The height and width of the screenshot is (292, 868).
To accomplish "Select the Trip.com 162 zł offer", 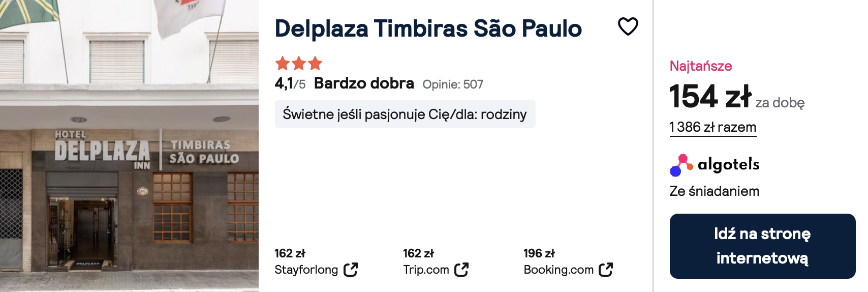I will click(436, 262).
